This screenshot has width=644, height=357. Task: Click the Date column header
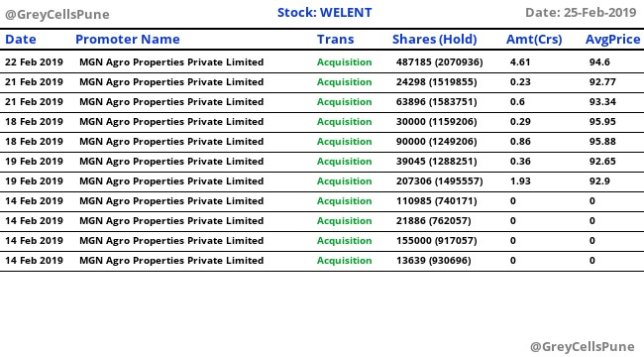coord(21,40)
